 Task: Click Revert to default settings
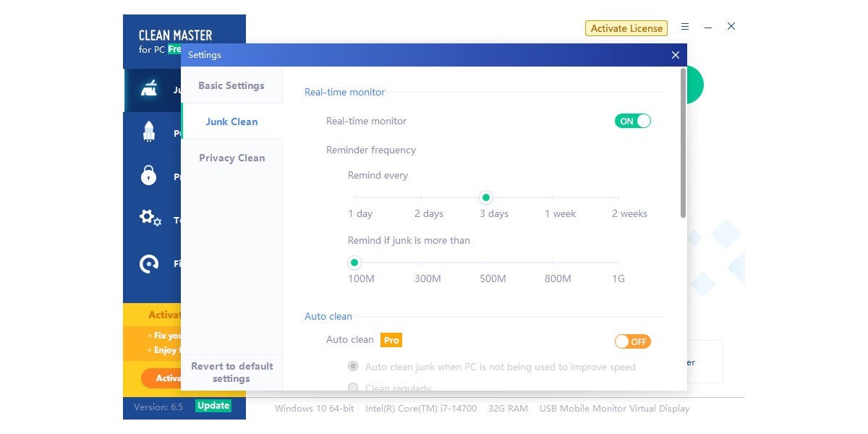tap(231, 373)
